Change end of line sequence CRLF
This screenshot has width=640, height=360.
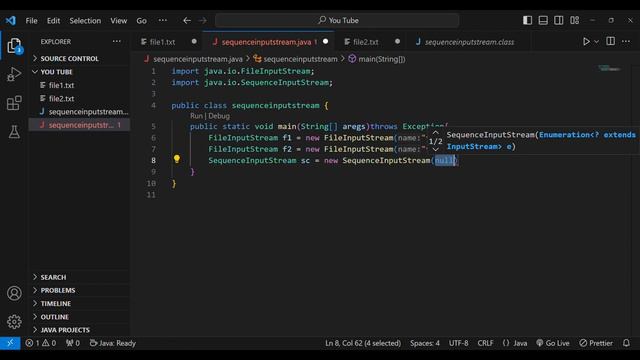[x=485, y=343]
